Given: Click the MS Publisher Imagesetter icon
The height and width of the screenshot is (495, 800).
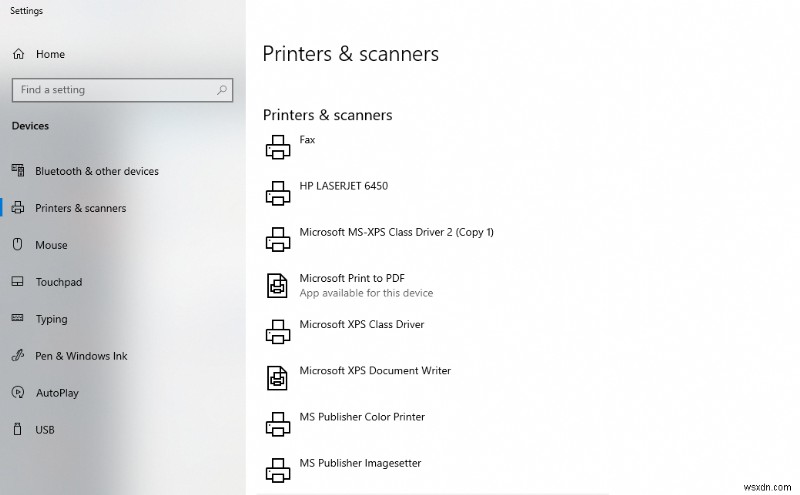Looking at the screenshot, I should point(278,471).
